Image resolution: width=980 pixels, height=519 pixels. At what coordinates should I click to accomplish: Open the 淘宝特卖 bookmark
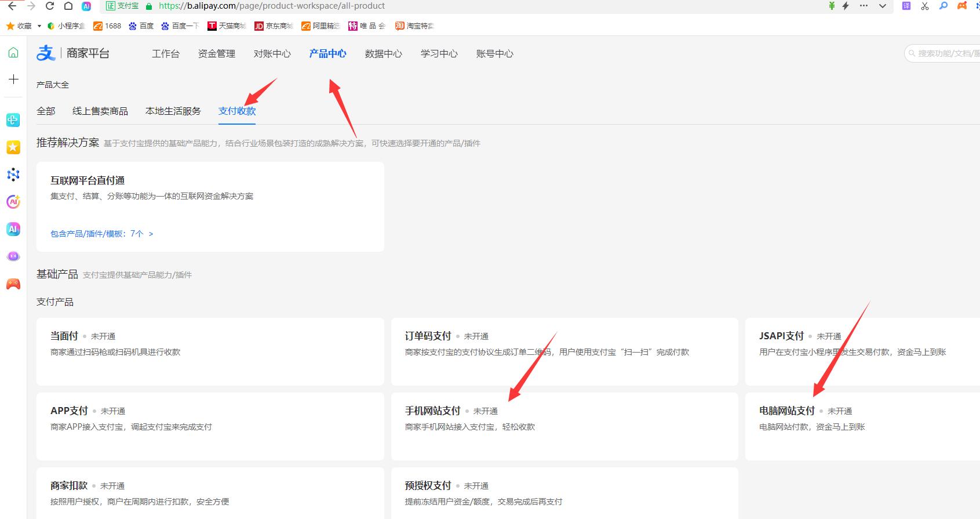point(414,26)
